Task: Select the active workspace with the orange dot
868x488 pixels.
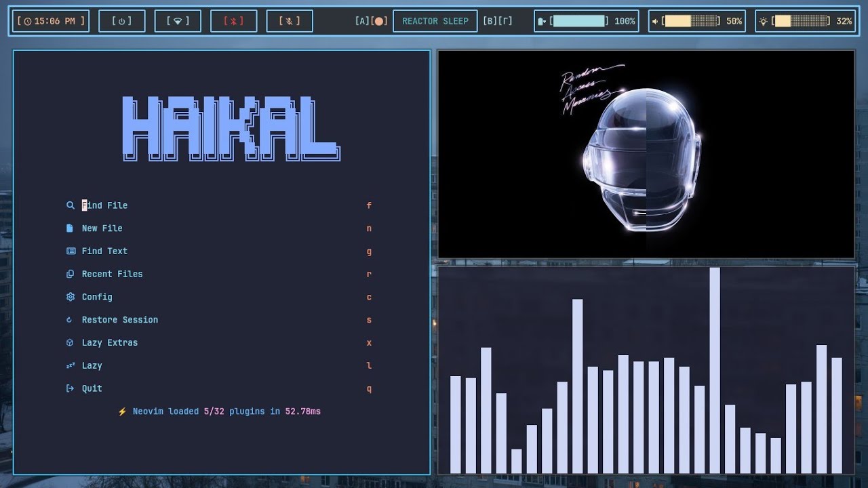Action: [380, 21]
